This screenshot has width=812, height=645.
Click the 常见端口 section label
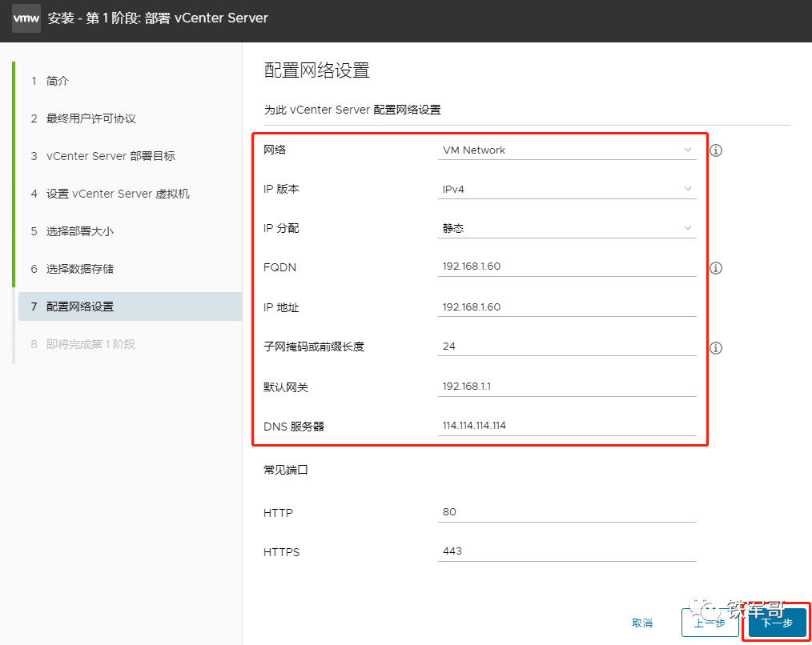(x=286, y=470)
